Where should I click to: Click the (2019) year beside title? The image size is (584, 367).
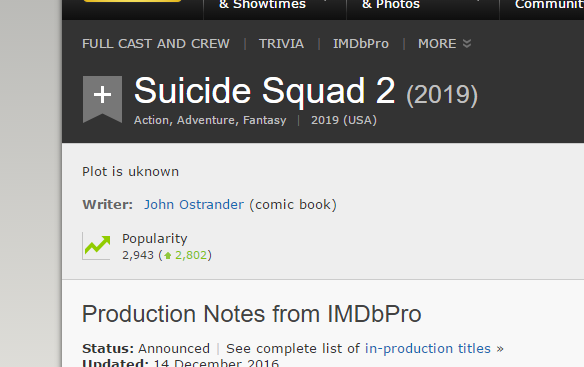(442, 95)
